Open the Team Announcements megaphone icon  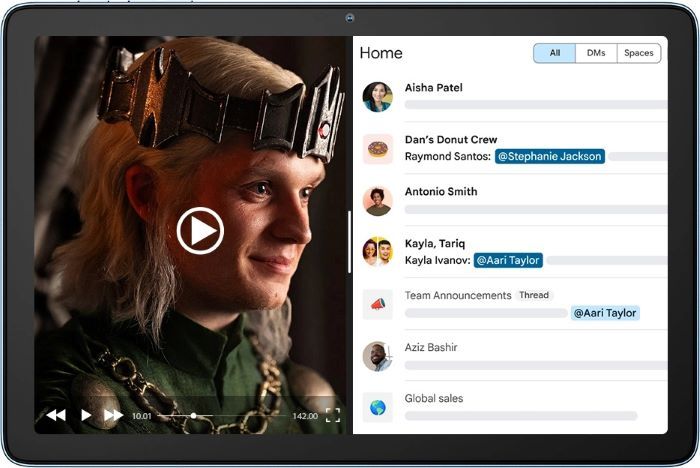click(x=378, y=304)
